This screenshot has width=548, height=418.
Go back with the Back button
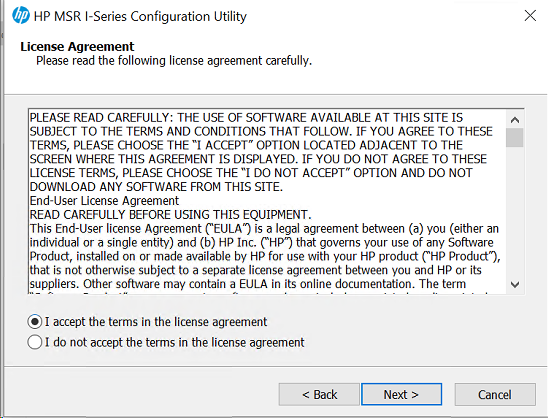click(x=319, y=395)
